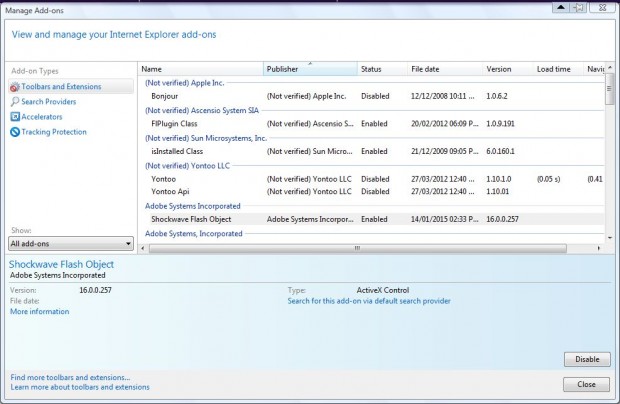Collapse 'Adobe Systems Incorporated' group header
The image size is (620, 404).
click(193, 206)
